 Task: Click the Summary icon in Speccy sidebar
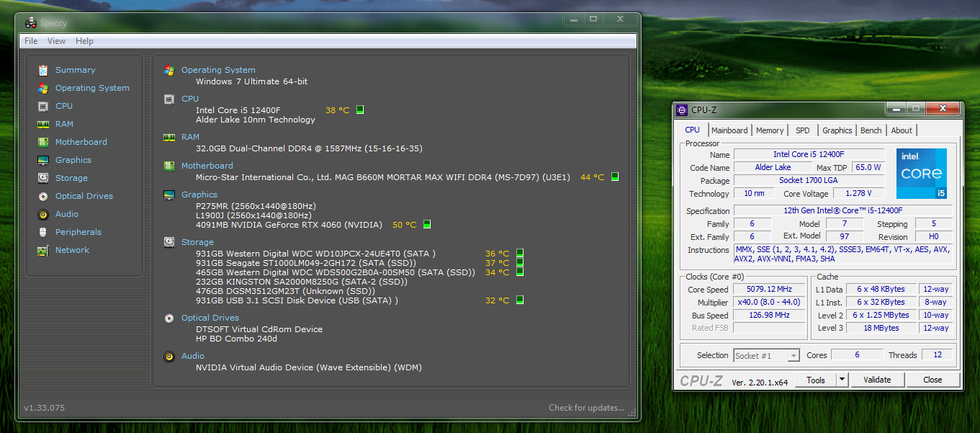tap(43, 70)
